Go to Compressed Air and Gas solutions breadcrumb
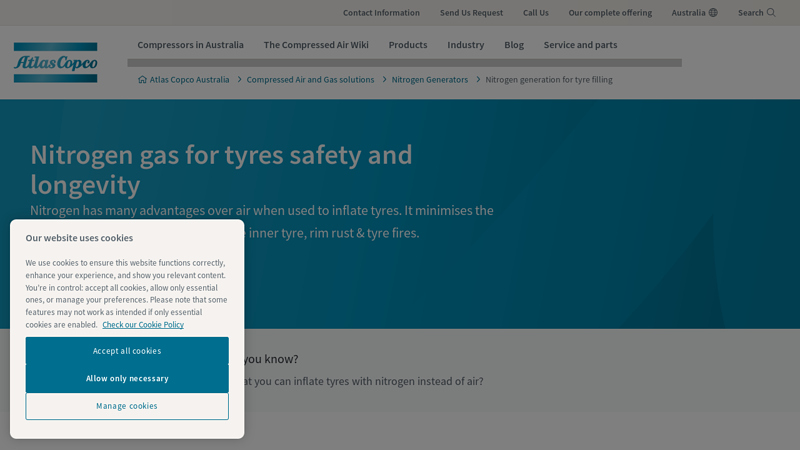 pyautogui.click(x=310, y=80)
